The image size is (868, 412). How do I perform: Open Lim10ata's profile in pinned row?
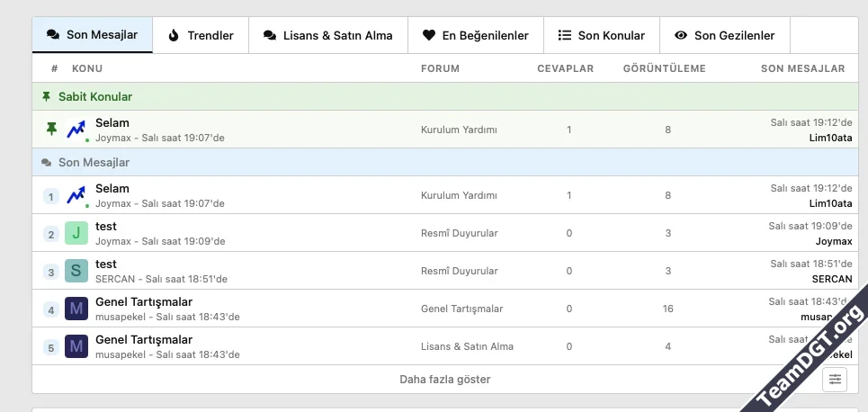(x=830, y=138)
